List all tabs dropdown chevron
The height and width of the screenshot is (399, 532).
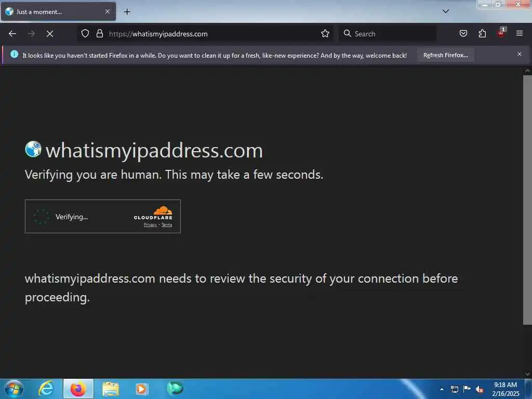pos(445,11)
